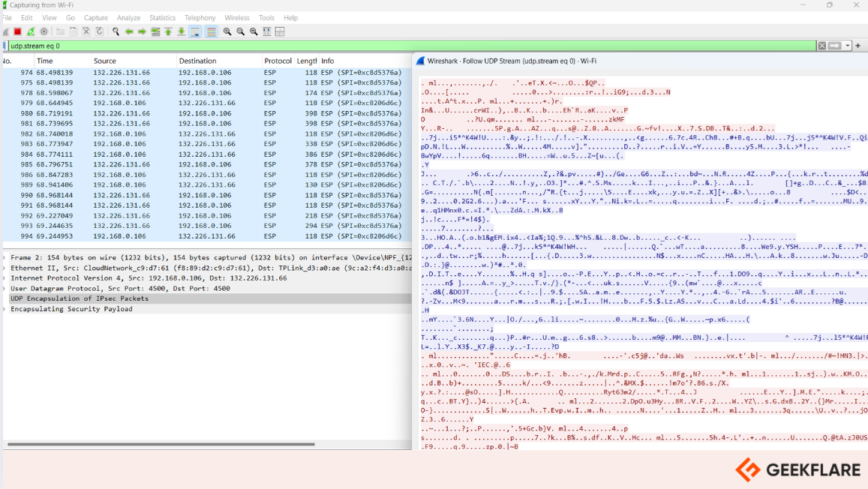Open capture options
Screen dimensions: 868x489
(44, 31)
